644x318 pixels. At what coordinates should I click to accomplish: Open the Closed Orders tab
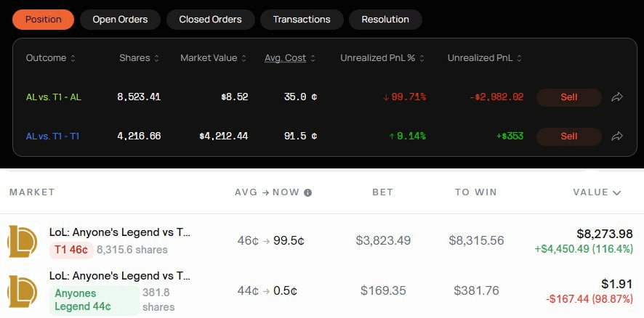coord(210,20)
